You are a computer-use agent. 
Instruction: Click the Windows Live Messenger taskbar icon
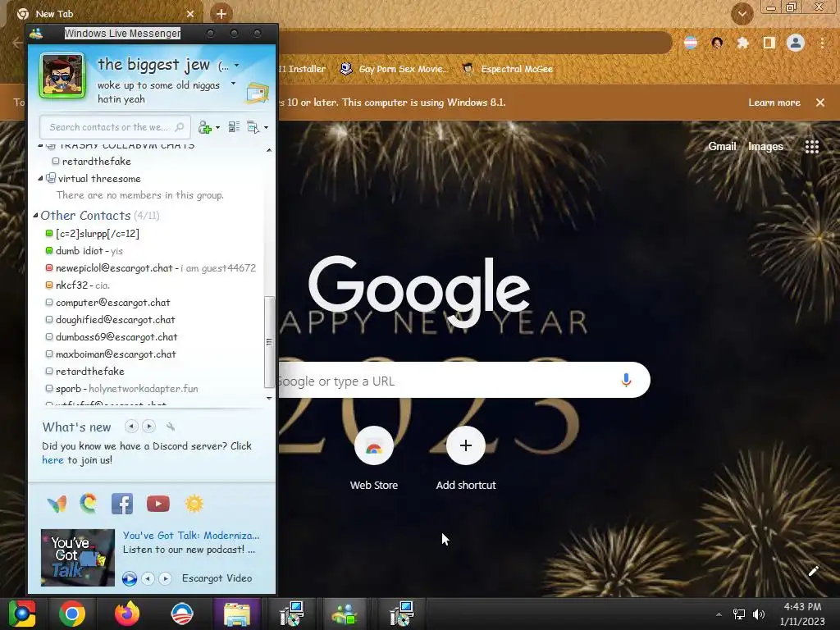tap(345, 614)
